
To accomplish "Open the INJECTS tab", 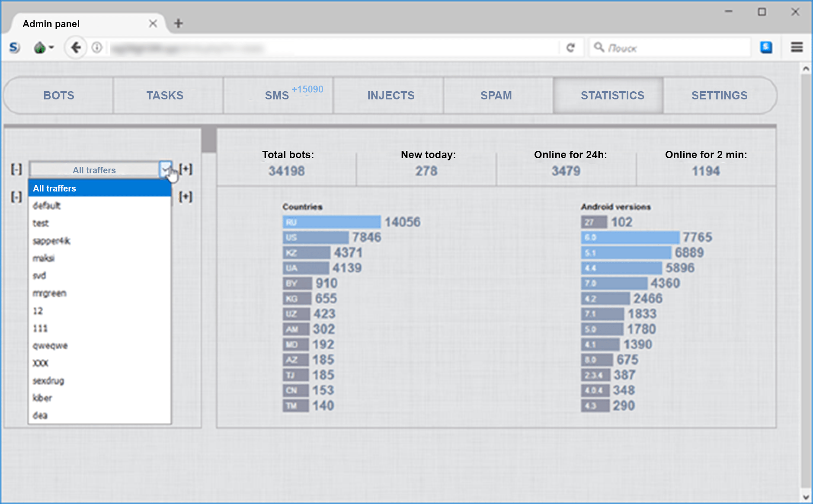I will pyautogui.click(x=390, y=96).
